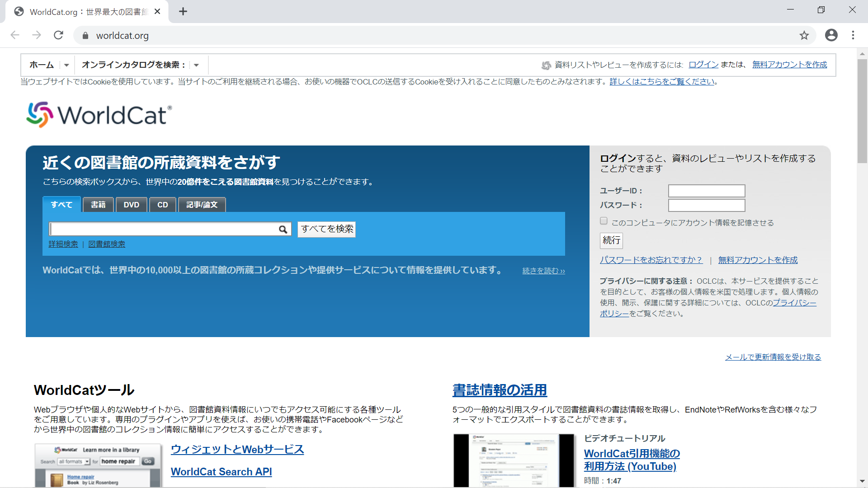Open the 詳細検索 link
Screen dimensions: 868x488
(x=63, y=244)
